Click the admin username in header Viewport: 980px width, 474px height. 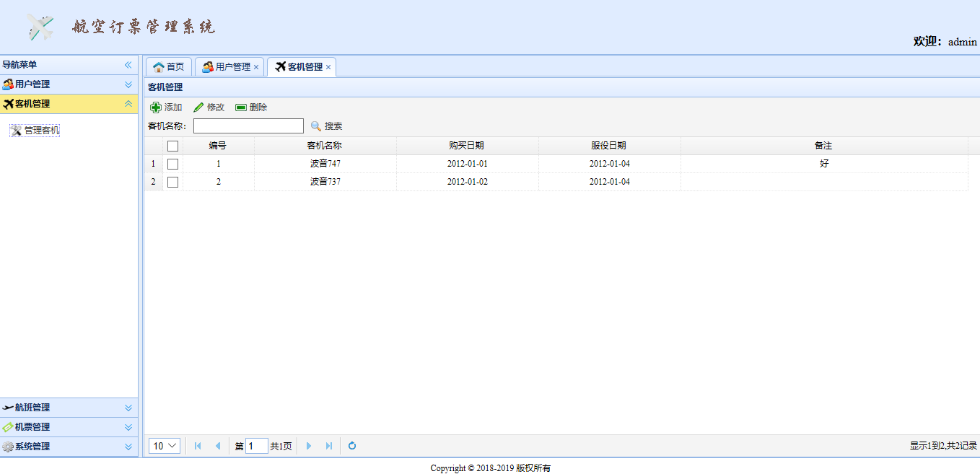963,42
